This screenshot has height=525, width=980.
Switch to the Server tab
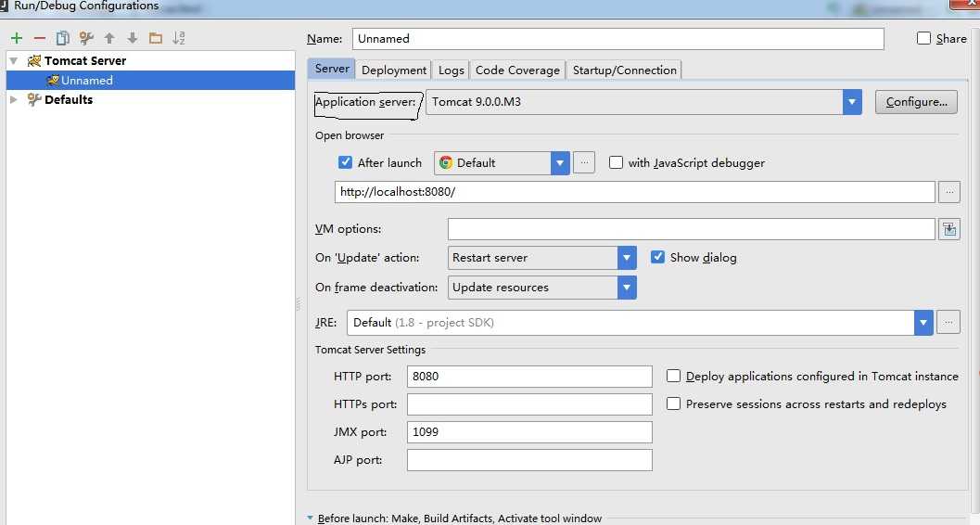[331, 69]
